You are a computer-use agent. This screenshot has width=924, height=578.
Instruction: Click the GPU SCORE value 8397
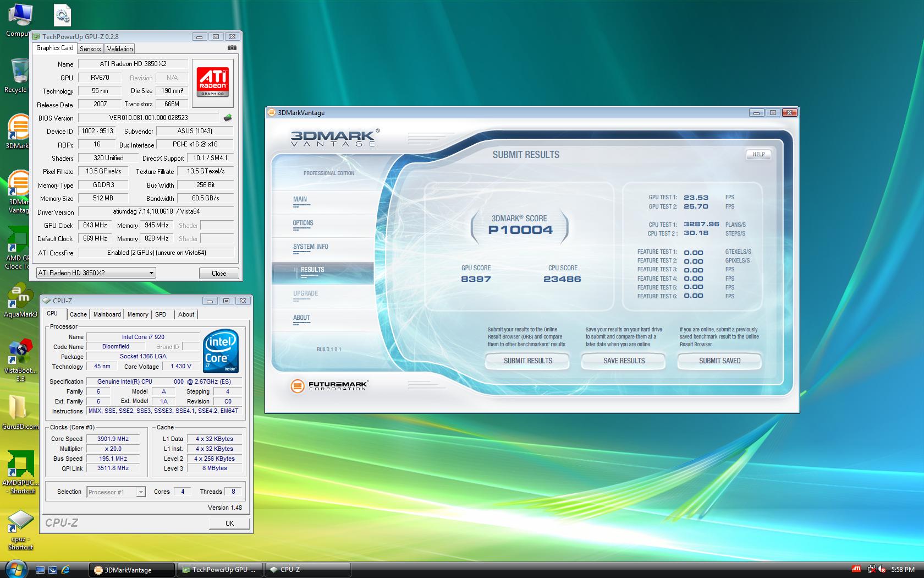(x=476, y=279)
